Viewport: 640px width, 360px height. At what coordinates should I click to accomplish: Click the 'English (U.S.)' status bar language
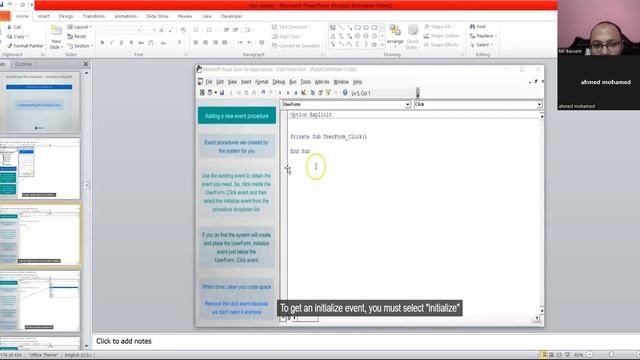click(x=78, y=355)
